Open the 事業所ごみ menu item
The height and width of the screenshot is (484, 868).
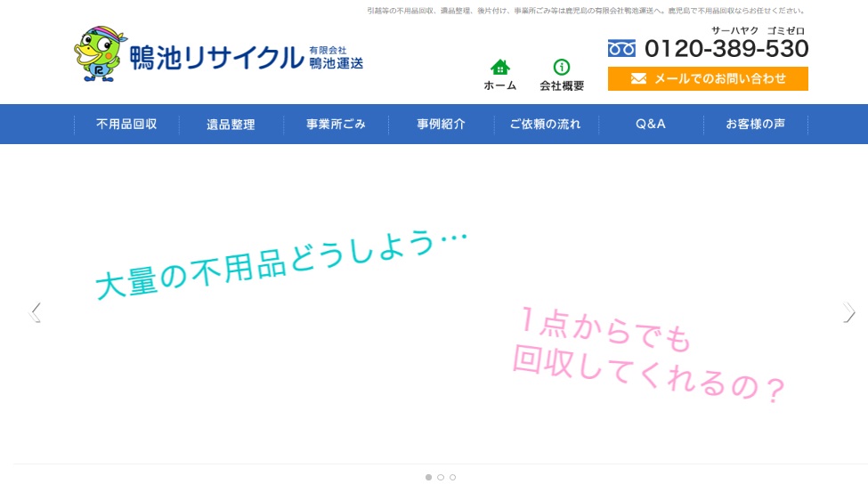click(336, 125)
